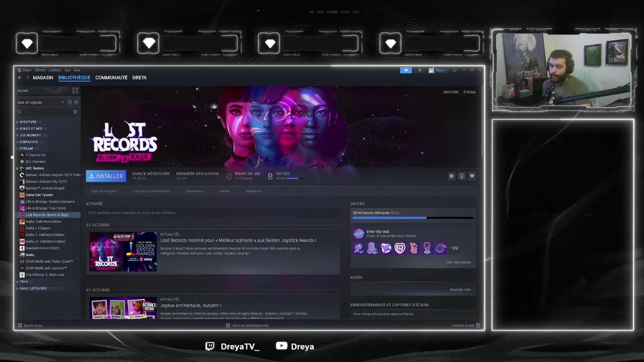Screen dimensions: 644x362
Task: Open the game settings gear icon
Action: [451, 176]
